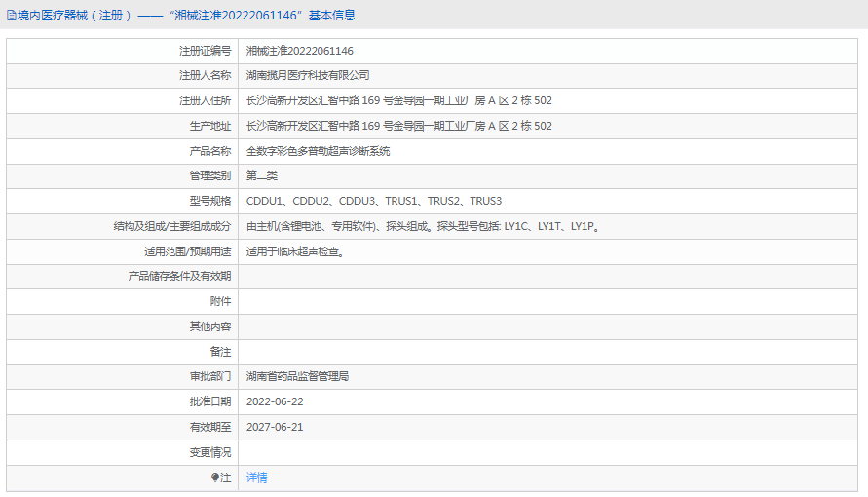Image resolution: width=868 pixels, height=497 pixels.
Task: Select the structure text mentioning LY1C、LY1T、LY1P
Action: pyautogui.click(x=424, y=226)
